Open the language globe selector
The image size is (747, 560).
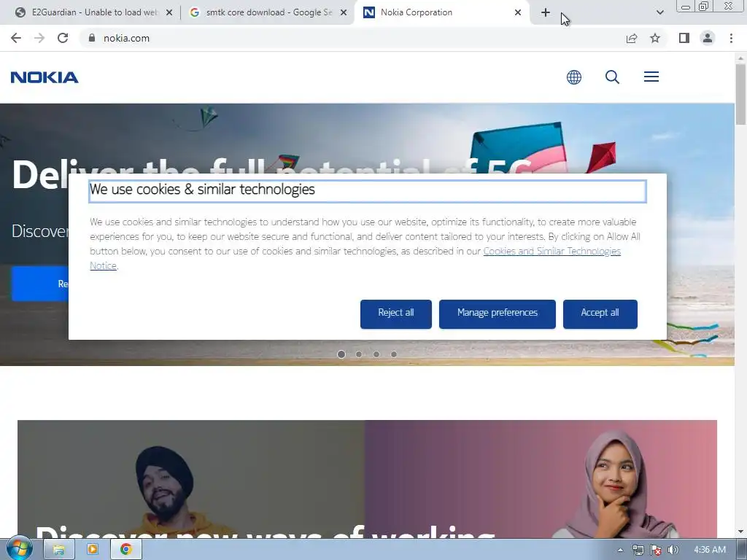click(574, 77)
